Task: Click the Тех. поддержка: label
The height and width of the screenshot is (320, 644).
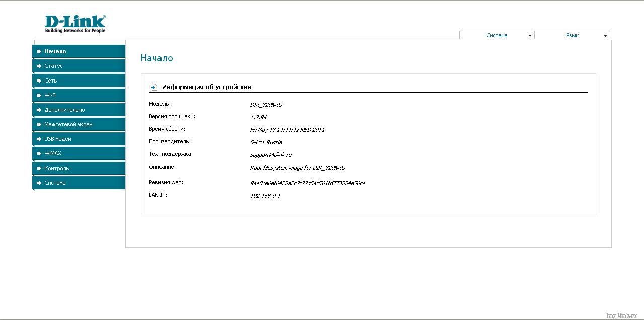Action: (171, 154)
